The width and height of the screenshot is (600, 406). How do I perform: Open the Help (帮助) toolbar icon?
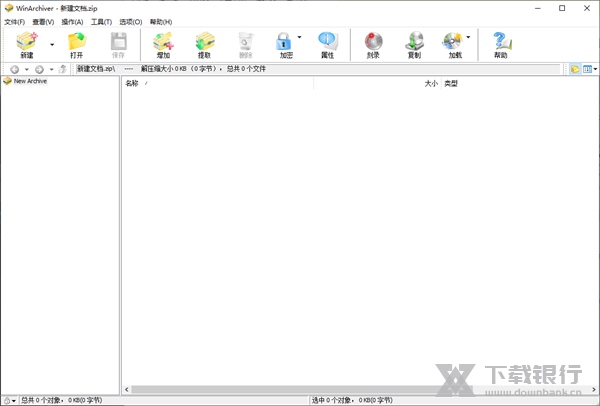(500, 42)
